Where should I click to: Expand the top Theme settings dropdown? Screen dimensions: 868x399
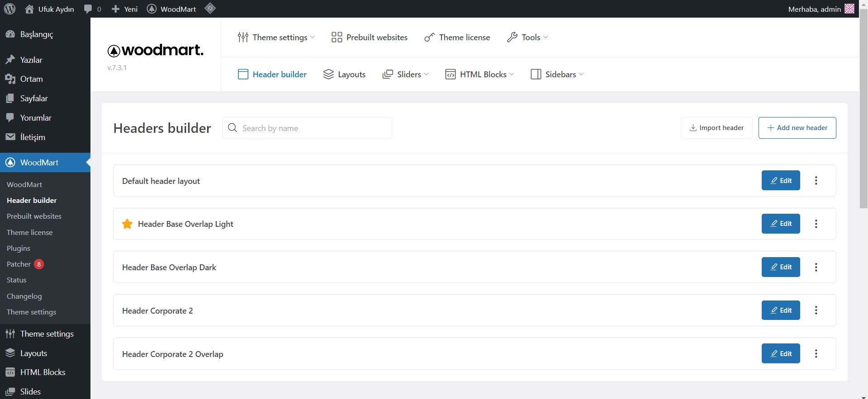276,38
